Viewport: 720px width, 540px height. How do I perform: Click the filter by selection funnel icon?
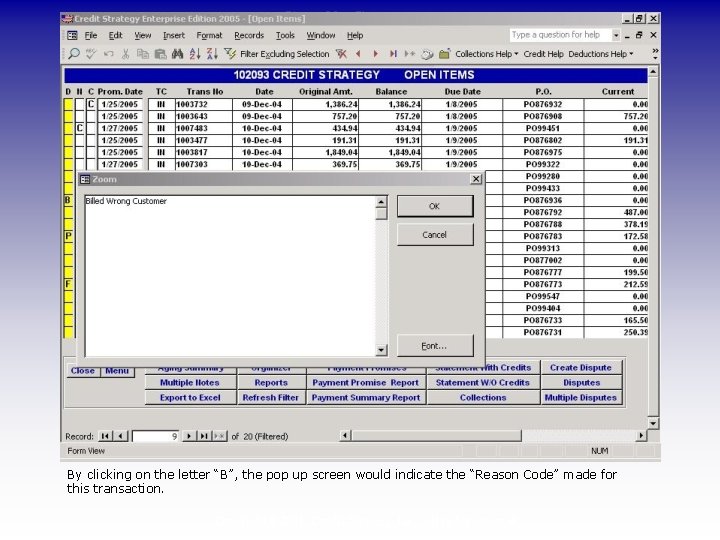point(230,54)
